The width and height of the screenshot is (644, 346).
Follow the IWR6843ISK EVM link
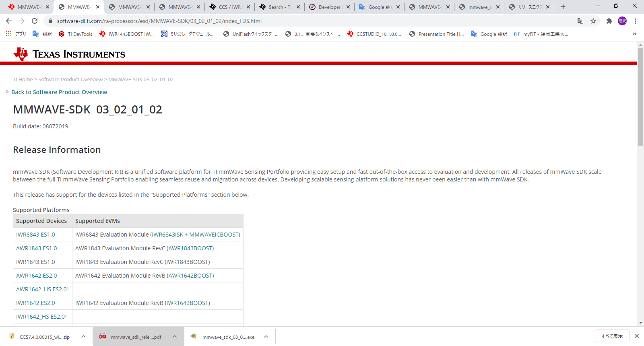pyautogui.click(x=167, y=235)
